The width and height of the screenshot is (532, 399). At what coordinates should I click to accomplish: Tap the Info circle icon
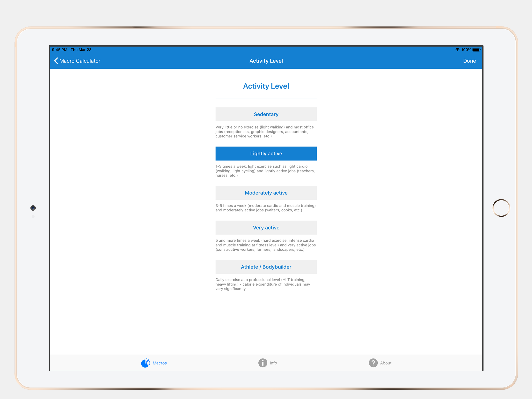(x=263, y=363)
